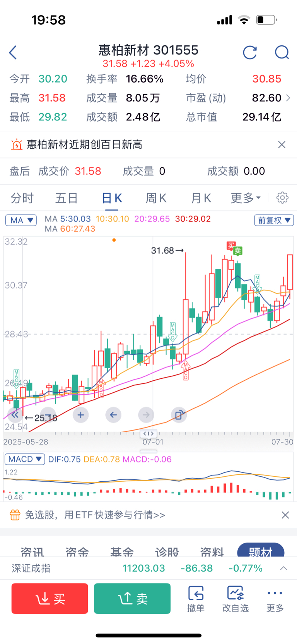Move chart left with arrow button
Image resolution: width=297 pixels, height=644 pixels.
[113, 415]
